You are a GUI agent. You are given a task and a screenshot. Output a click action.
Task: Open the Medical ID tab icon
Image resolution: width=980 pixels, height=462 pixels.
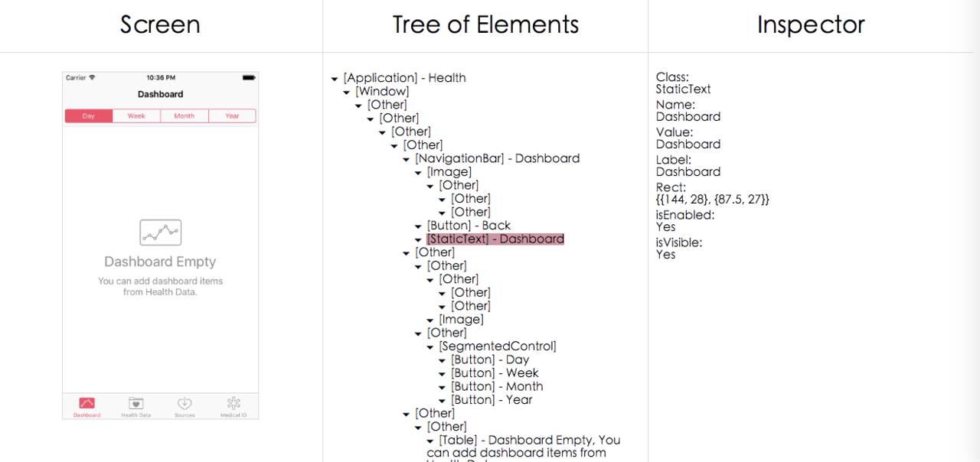[234, 403]
